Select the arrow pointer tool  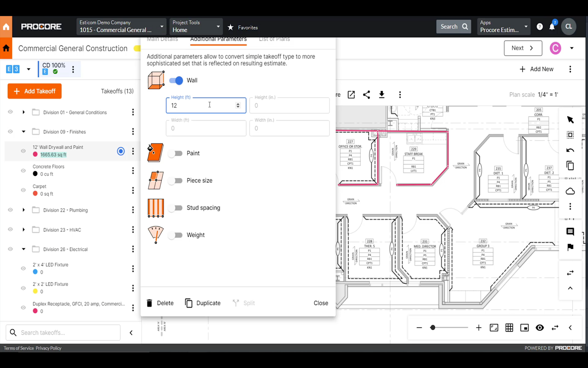570,120
